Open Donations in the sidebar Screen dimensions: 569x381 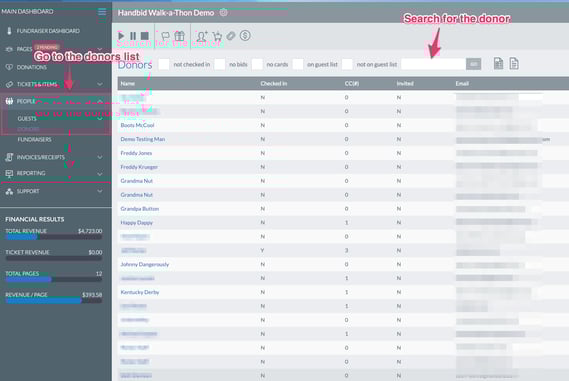(x=32, y=67)
